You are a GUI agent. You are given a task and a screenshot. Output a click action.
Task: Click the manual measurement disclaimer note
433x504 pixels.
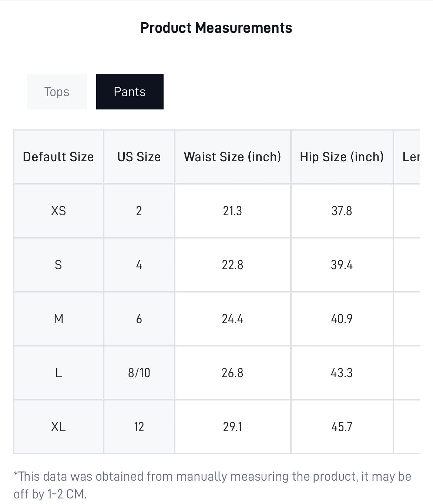pos(212,485)
